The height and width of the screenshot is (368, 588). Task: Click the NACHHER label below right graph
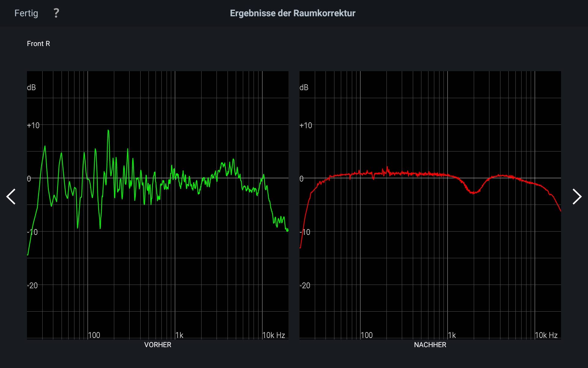point(430,345)
